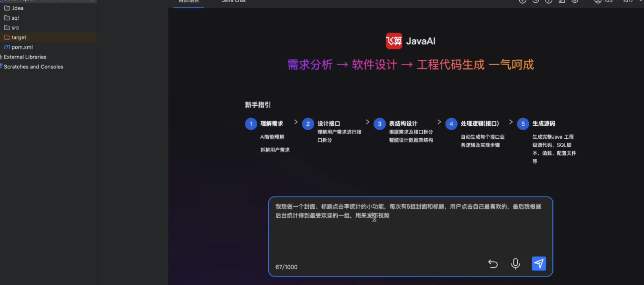Click the 理解需求 step title
The width and height of the screenshot is (644, 285).
click(x=272, y=124)
